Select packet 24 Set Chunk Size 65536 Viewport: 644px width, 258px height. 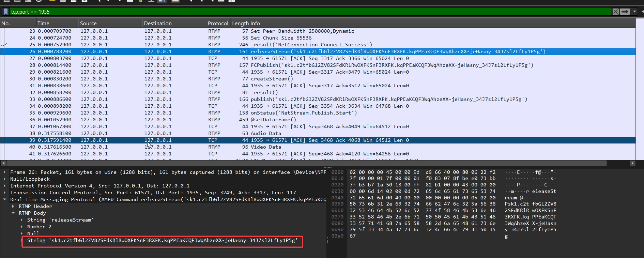[x=318, y=38]
